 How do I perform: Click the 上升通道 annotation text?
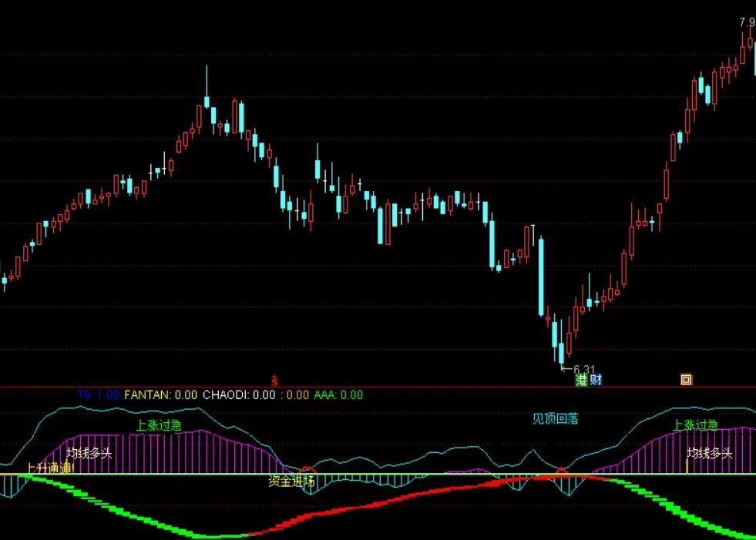pos(51,468)
